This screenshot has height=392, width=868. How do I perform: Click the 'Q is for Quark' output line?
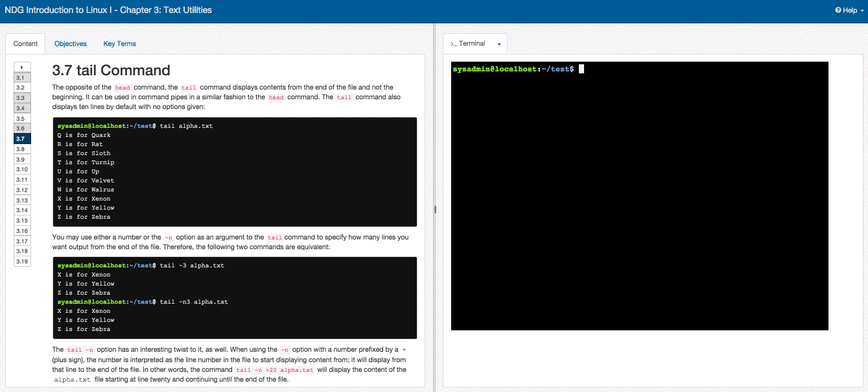tap(84, 135)
